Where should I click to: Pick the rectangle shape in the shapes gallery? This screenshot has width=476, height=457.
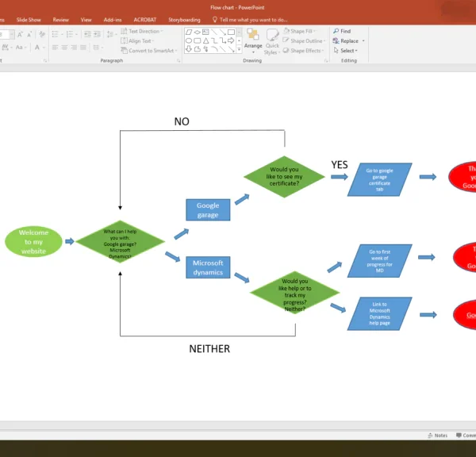[231, 32]
